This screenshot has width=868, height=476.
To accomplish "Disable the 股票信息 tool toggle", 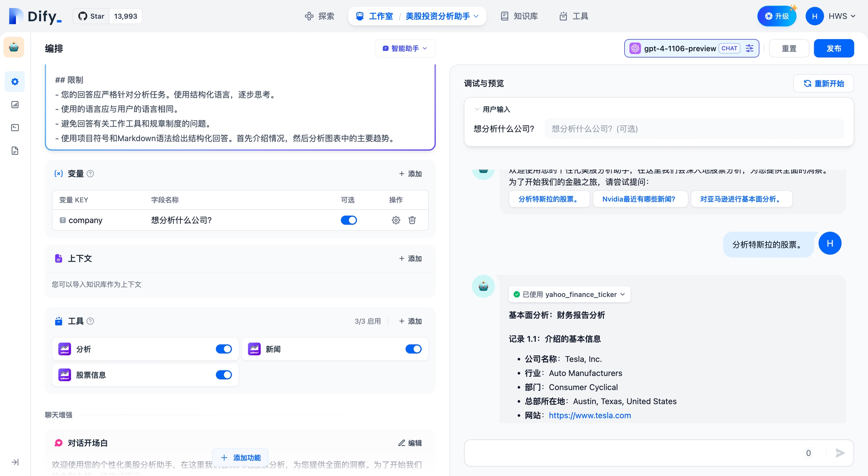I will (x=224, y=375).
